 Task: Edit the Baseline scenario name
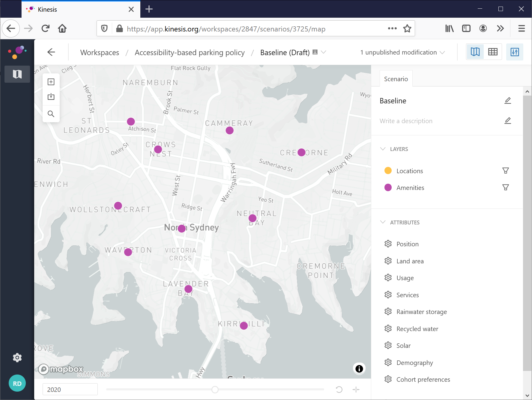pyautogui.click(x=508, y=101)
